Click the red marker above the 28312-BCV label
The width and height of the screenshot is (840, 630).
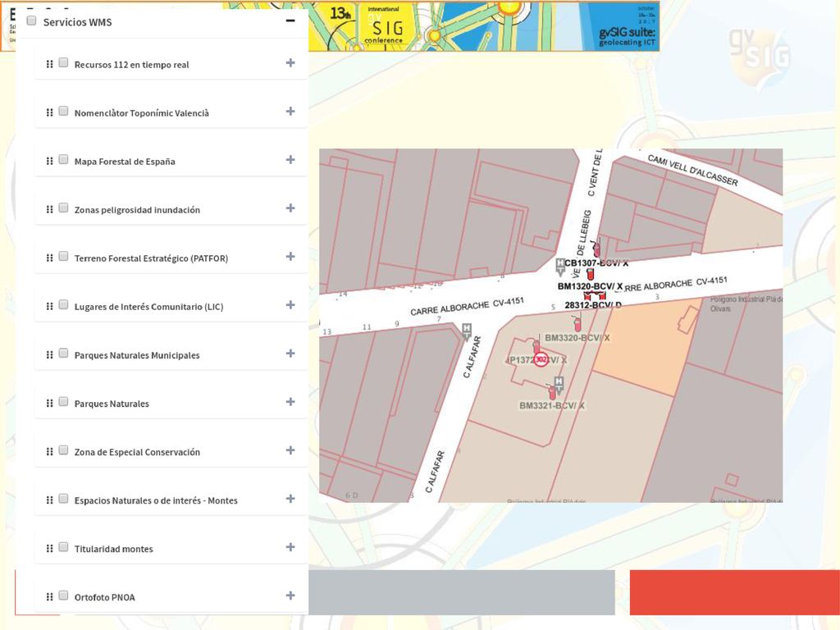pyautogui.click(x=595, y=295)
